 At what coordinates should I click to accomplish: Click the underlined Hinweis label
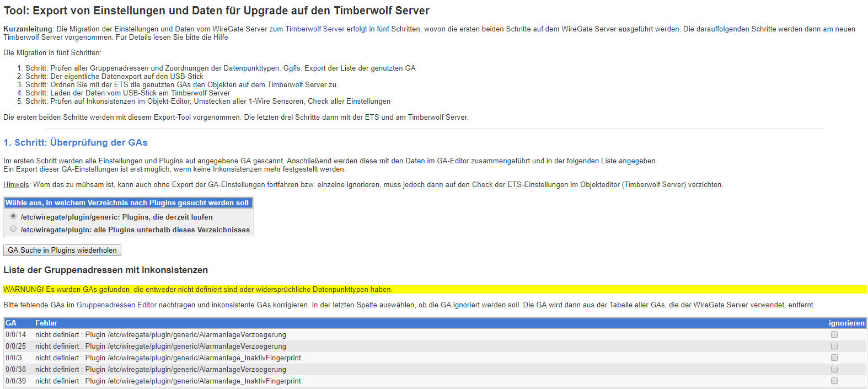coord(16,185)
